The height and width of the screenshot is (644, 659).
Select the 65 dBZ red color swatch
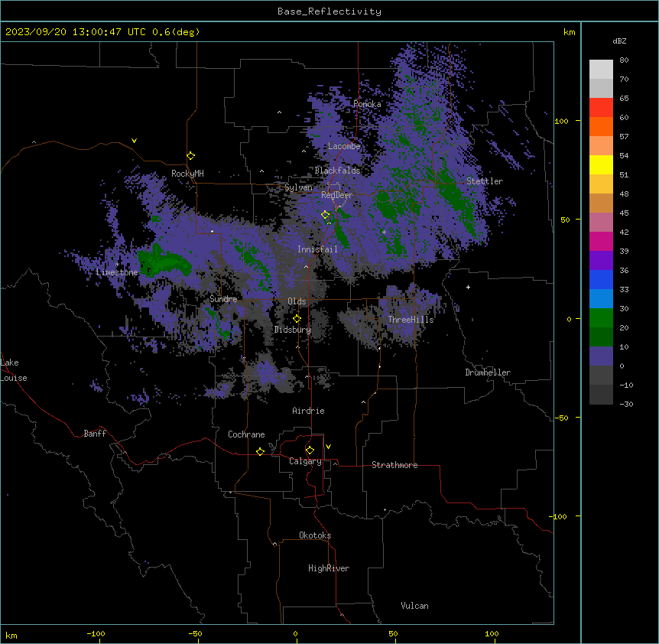pos(601,108)
